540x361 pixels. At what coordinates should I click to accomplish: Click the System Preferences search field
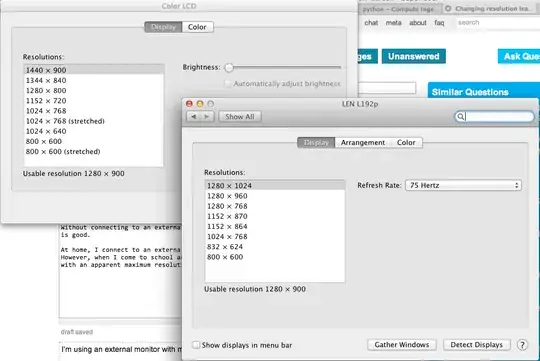pos(495,116)
